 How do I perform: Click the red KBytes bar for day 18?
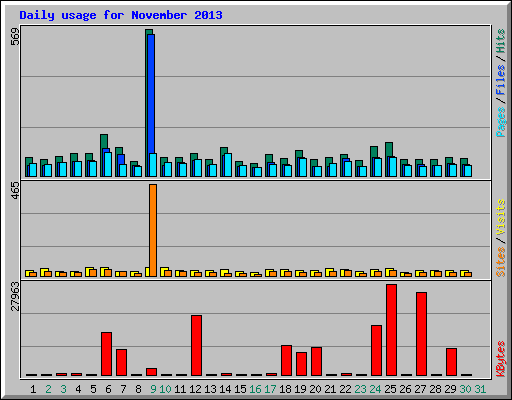pyautogui.click(x=286, y=360)
